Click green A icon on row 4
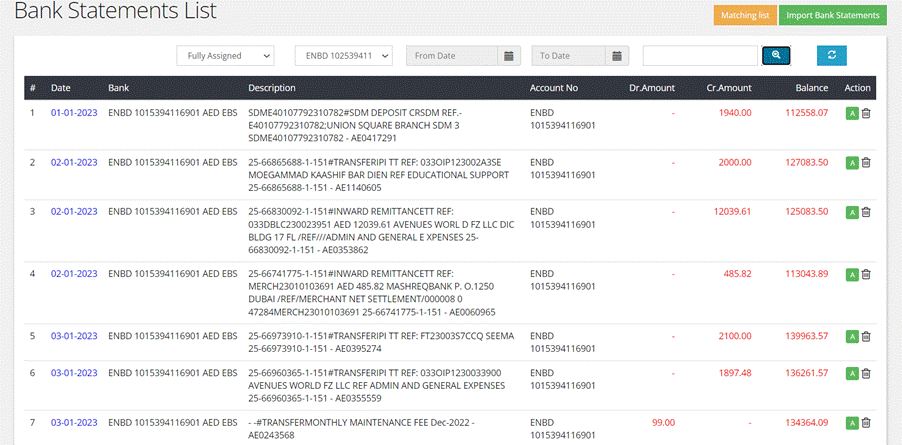Image resolution: width=902 pixels, height=445 pixels. tap(852, 274)
